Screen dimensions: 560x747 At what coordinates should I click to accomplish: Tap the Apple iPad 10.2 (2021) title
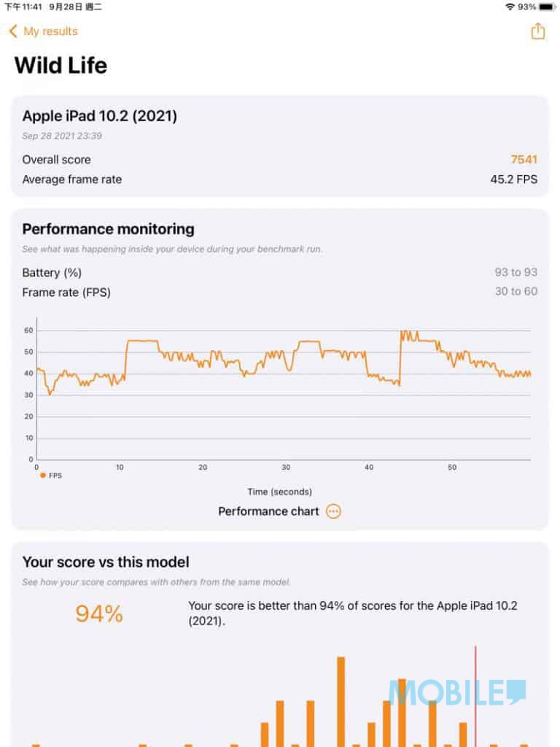coord(99,116)
